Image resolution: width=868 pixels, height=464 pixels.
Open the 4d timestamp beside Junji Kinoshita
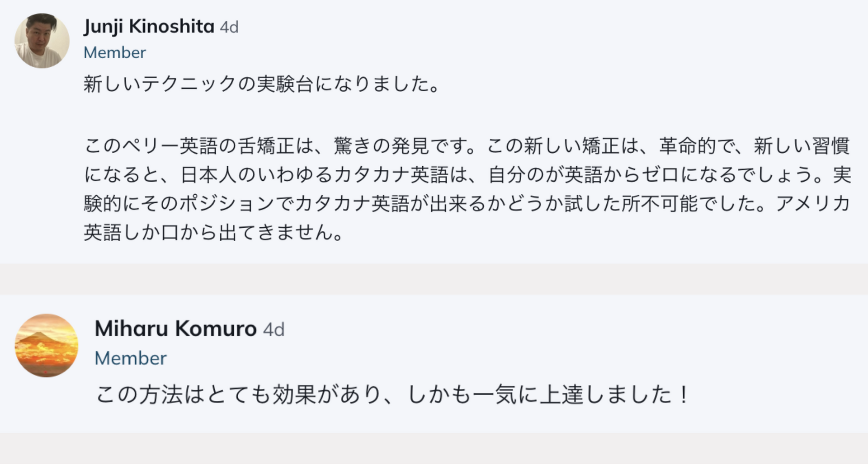coord(229,28)
